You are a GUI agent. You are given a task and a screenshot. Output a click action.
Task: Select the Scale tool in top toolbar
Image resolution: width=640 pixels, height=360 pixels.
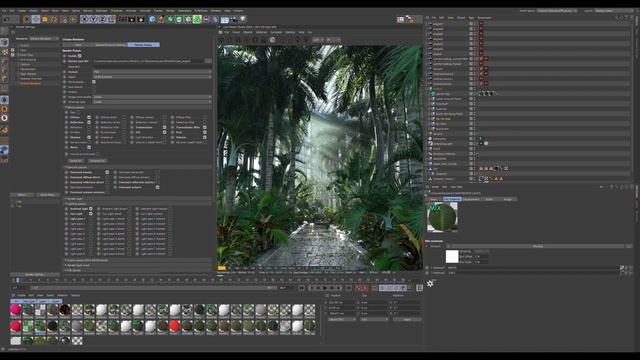pyautogui.click(x=45, y=19)
